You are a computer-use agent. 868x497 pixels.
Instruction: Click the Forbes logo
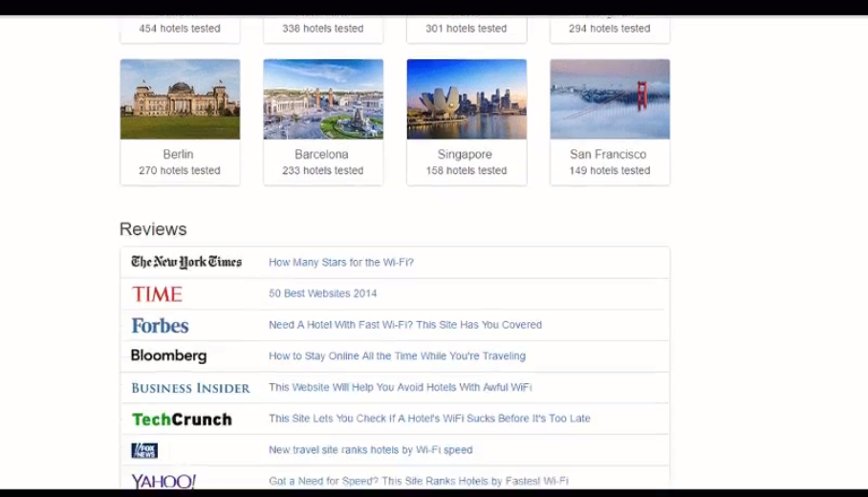tap(160, 325)
